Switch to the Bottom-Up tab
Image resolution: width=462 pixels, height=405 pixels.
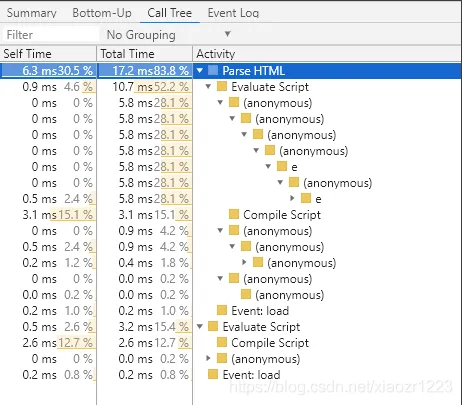[102, 13]
